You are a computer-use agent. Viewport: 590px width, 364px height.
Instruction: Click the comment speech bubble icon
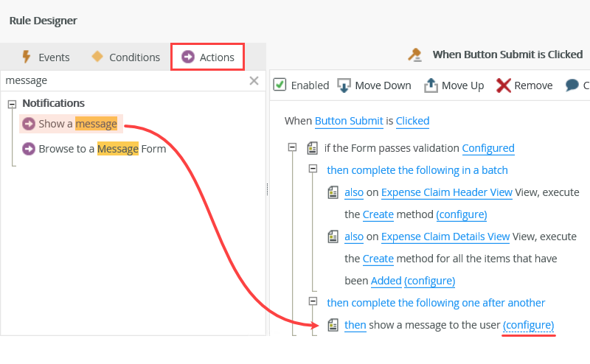572,85
